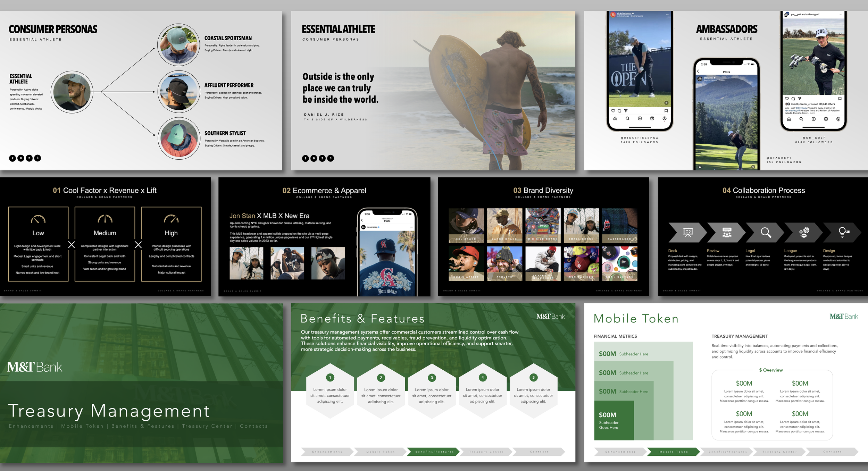Tap the search icon in the @rickshielspga phone
Image resolution: width=868 pixels, height=471 pixels.
[627, 118]
